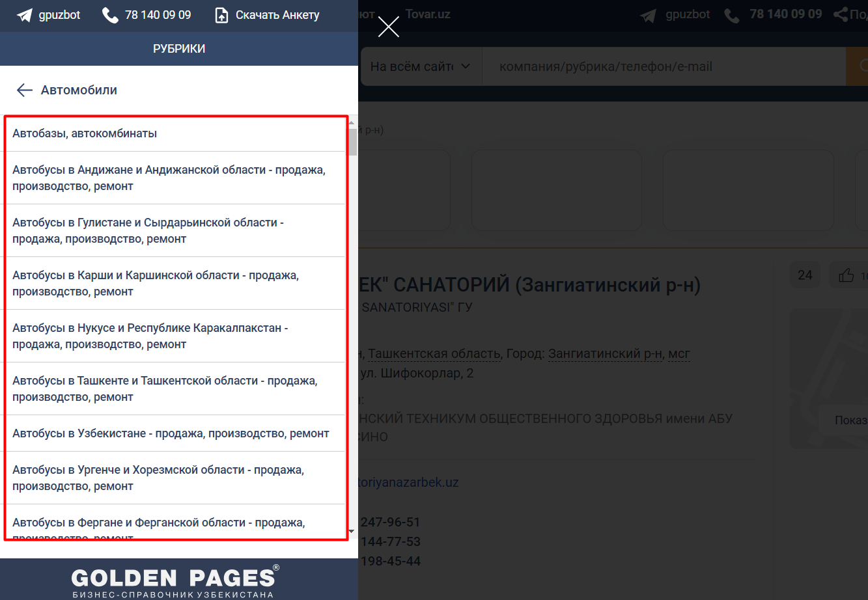
Task: Click website link ending toriyanazarbek.uz
Action: pyautogui.click(x=409, y=482)
